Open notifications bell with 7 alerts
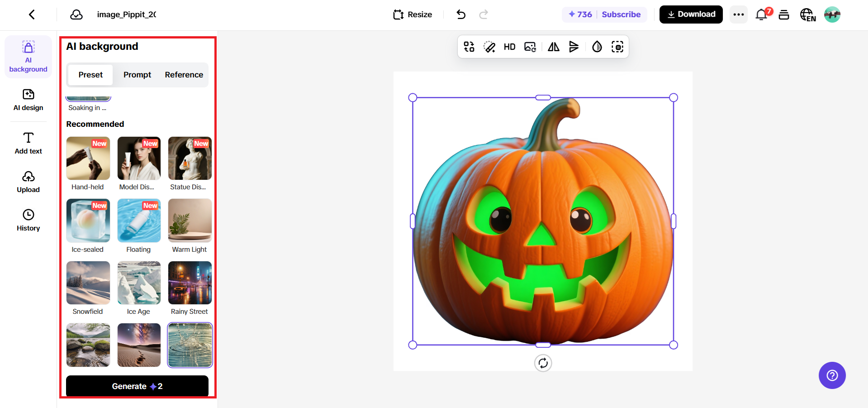This screenshot has width=868, height=408. (760, 14)
